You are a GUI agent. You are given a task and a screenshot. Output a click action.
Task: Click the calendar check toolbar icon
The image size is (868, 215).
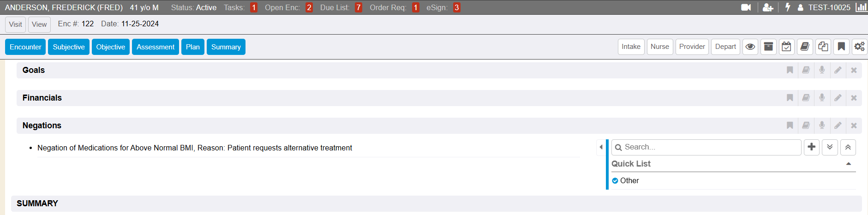point(787,47)
